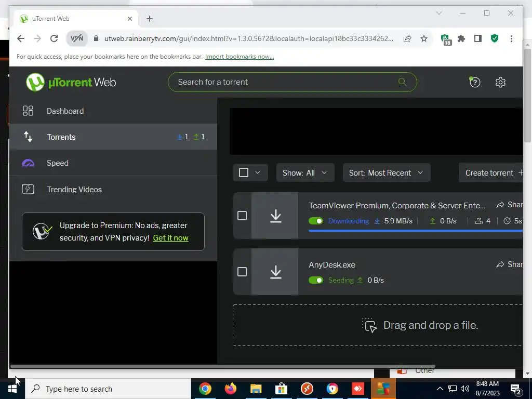Click the browser back arrow

21,38
